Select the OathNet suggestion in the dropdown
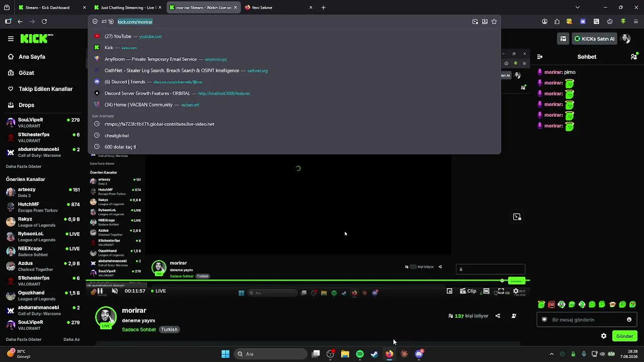This screenshot has height=362, width=644. pyautogui.click(x=294, y=70)
